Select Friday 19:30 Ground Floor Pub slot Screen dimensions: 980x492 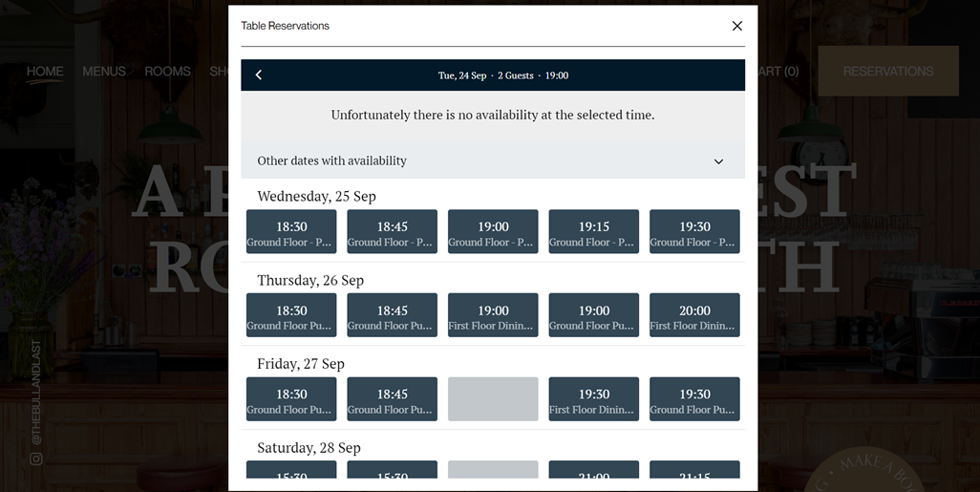[694, 398]
